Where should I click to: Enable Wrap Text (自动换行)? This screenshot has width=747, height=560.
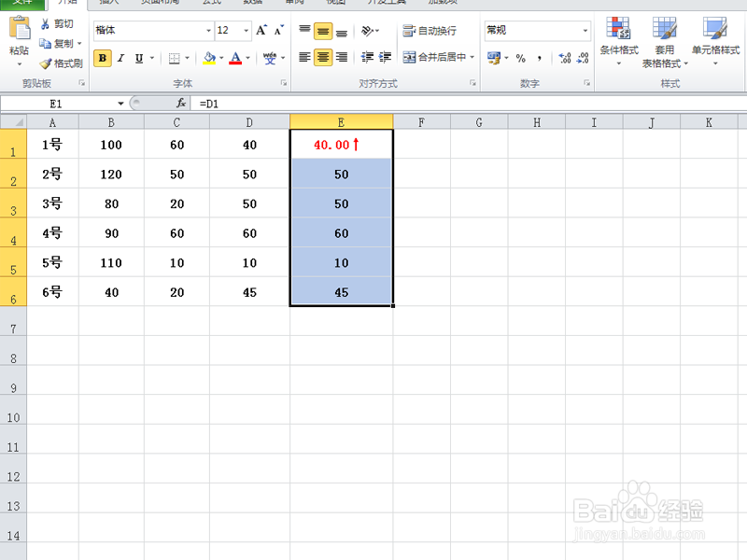[430, 31]
